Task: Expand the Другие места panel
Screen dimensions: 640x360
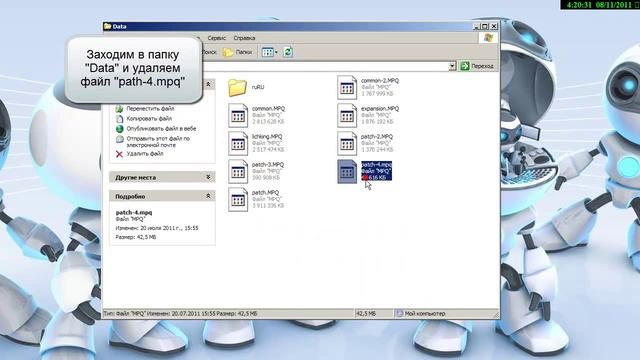Action: (x=208, y=177)
